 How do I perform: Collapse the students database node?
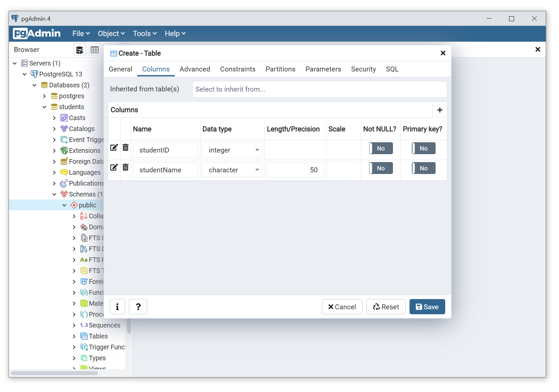pyautogui.click(x=44, y=107)
